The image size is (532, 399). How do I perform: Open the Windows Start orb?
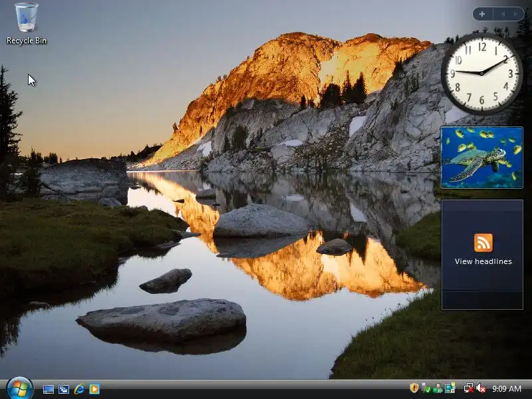(x=19, y=388)
